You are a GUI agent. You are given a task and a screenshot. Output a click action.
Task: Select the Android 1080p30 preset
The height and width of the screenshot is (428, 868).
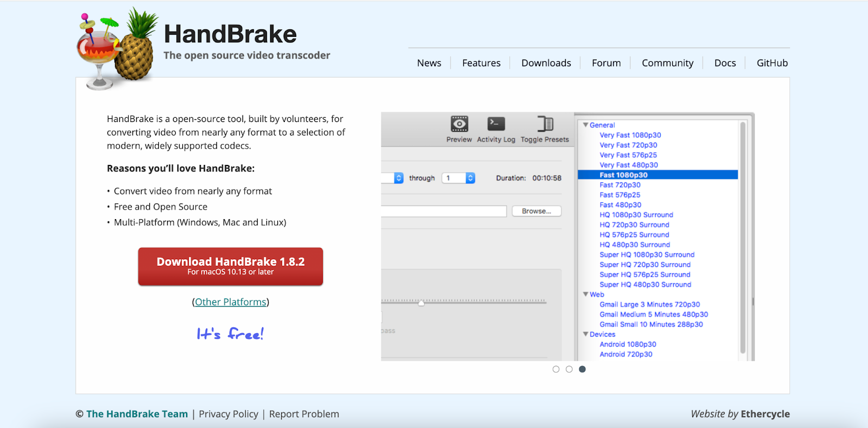click(x=628, y=344)
